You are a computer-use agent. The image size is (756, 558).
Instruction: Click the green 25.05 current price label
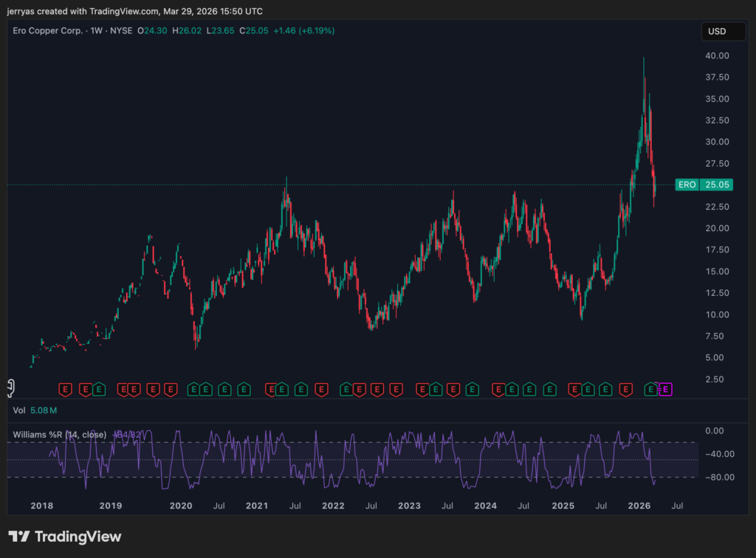point(716,185)
